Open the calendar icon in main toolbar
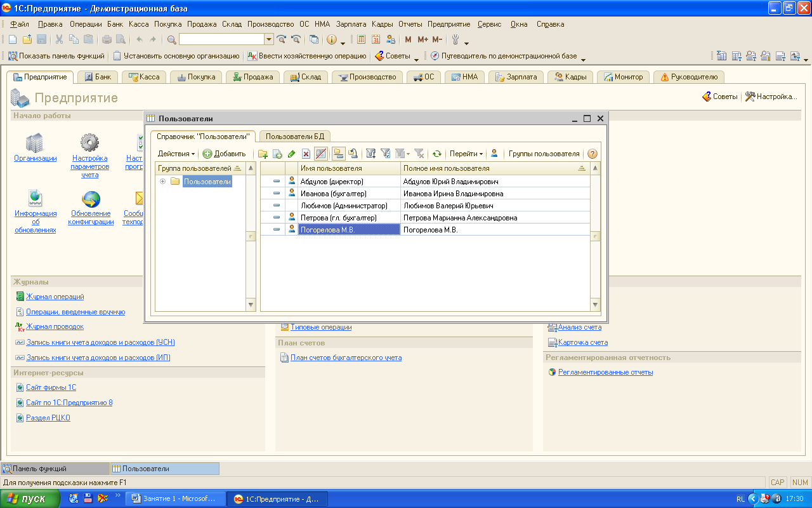Image resolution: width=812 pixels, height=508 pixels. point(376,39)
